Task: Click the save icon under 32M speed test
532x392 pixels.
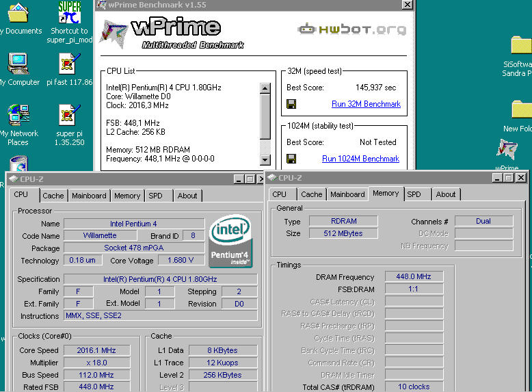Action: click(x=291, y=104)
